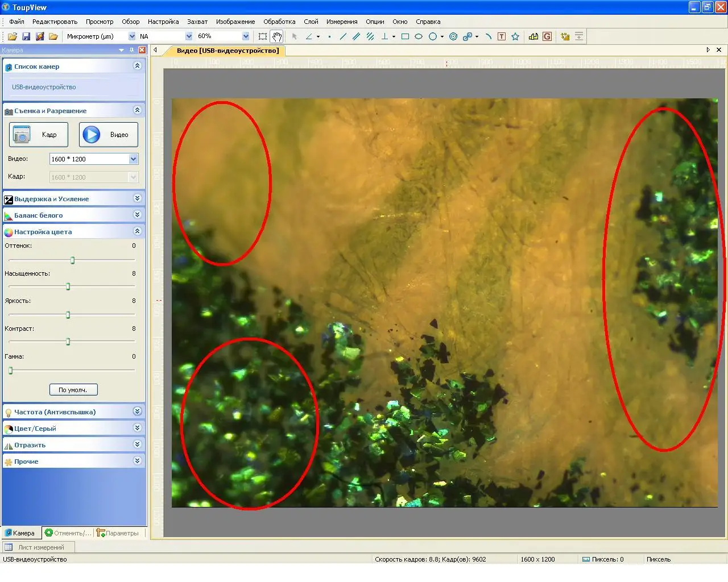Open the Обработка menu
The image size is (728, 582).
[x=279, y=22]
